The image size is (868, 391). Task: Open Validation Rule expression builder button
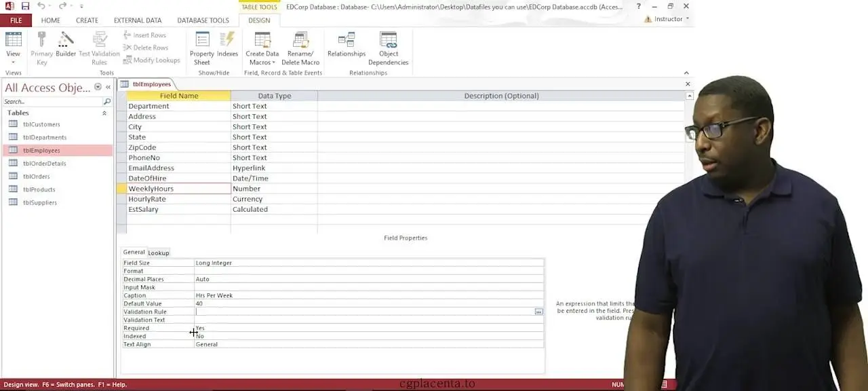tap(538, 312)
